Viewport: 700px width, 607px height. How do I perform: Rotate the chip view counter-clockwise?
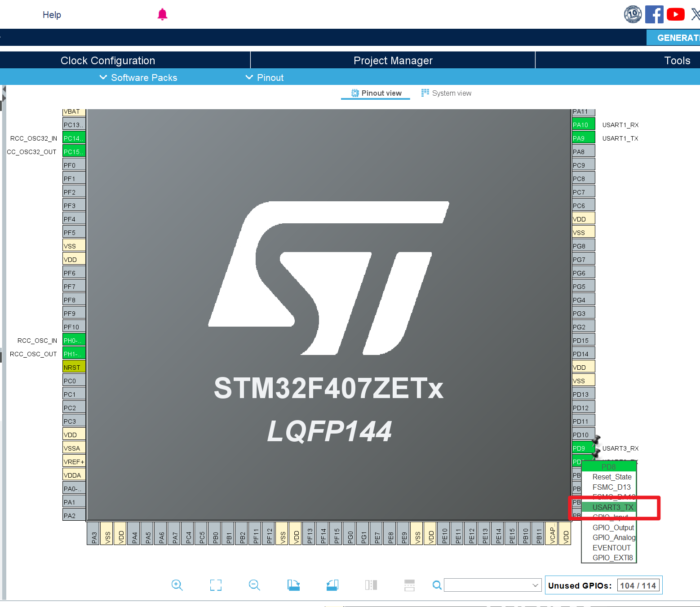pos(332,585)
